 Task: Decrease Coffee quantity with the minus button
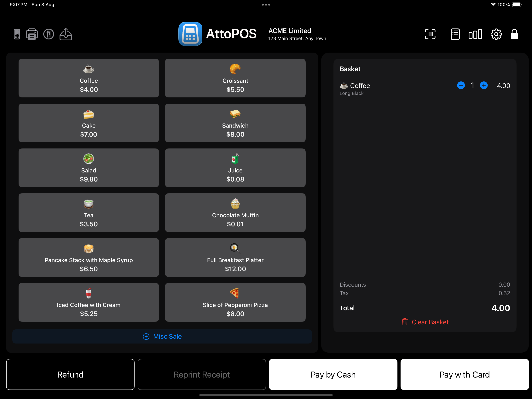(x=461, y=85)
